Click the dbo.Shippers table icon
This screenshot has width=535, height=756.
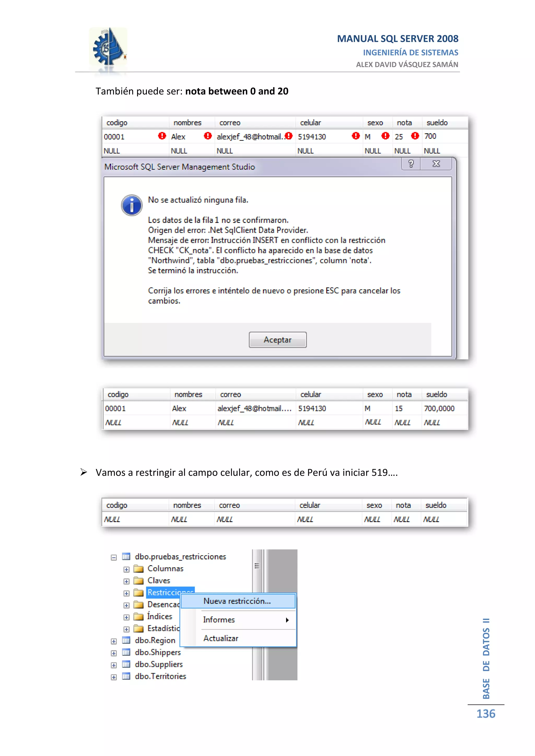[x=126, y=652]
